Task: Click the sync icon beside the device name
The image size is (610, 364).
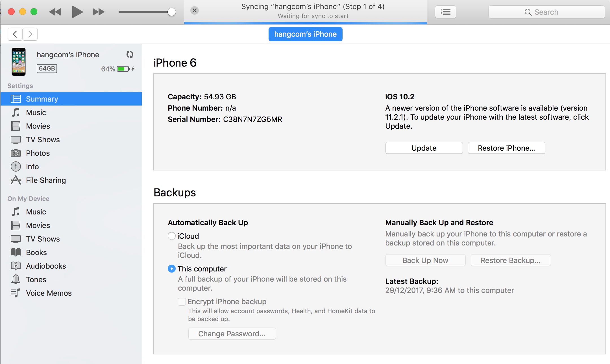Action: [x=130, y=54]
